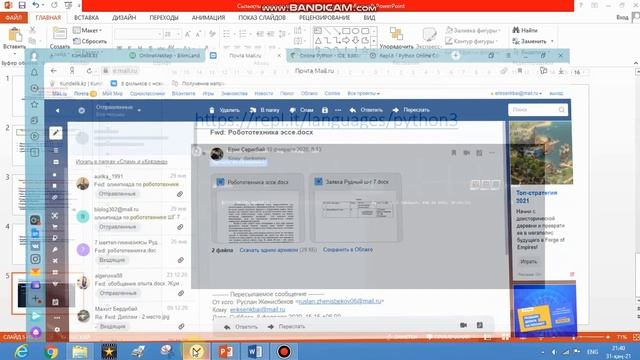Open the biolog302@mail.ru message in list
Image resolution: width=640 pixels, height=360 pixels.
[x=132, y=218]
